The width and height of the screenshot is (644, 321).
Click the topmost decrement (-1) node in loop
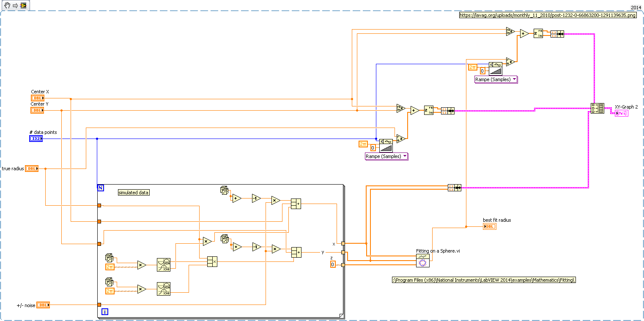[x=256, y=199]
